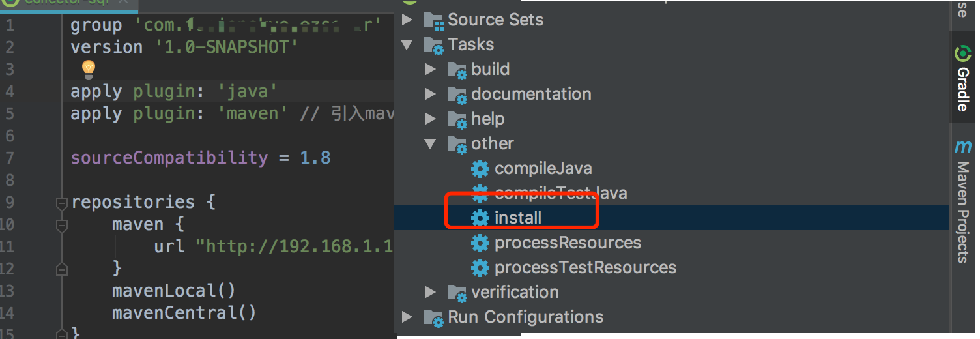Select the Run Configurations label
The height and width of the screenshot is (339, 980).
526,317
